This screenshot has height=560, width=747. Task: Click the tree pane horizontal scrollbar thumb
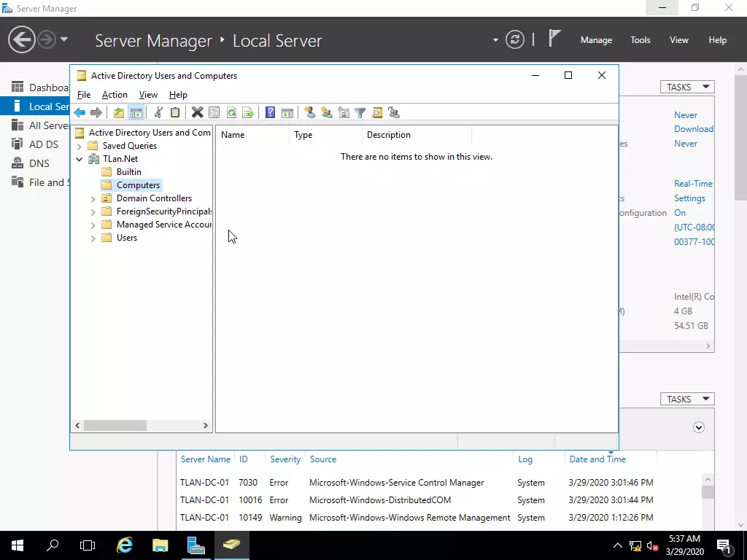[x=115, y=425]
